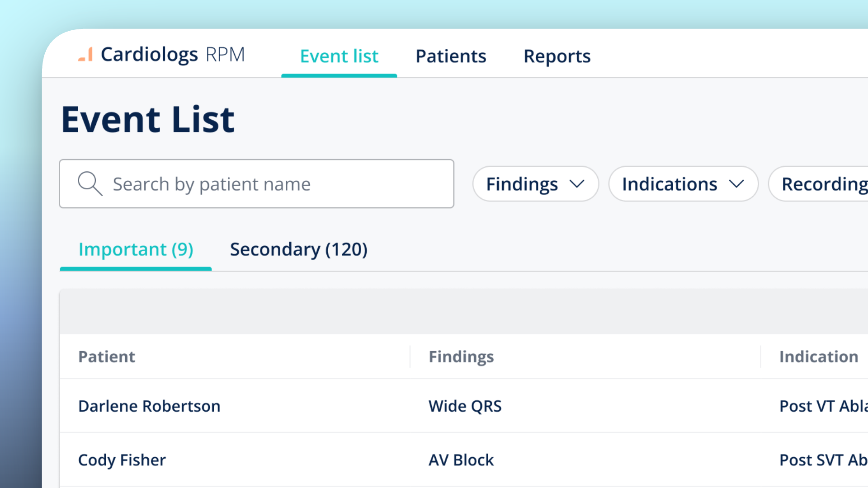This screenshot has height=488, width=868.
Task: Click the orange Cardiologs bar mark
Action: [84, 54]
